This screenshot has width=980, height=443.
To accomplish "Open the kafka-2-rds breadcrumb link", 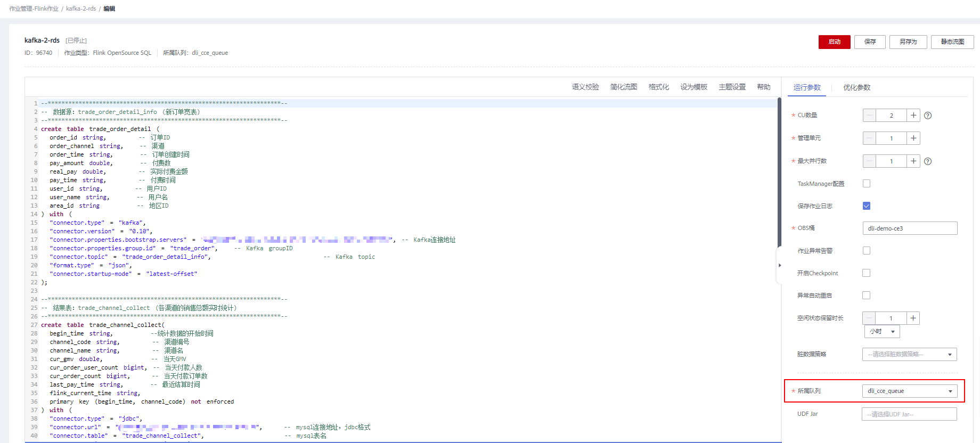I will pos(81,9).
